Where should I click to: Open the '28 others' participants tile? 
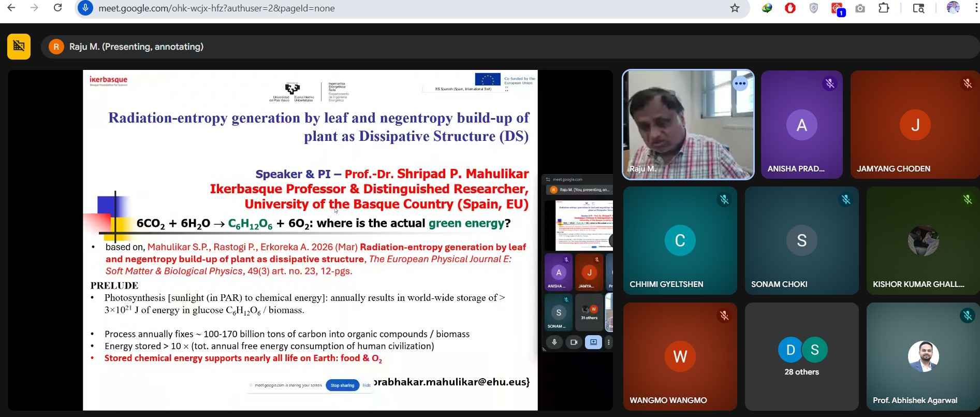801,357
